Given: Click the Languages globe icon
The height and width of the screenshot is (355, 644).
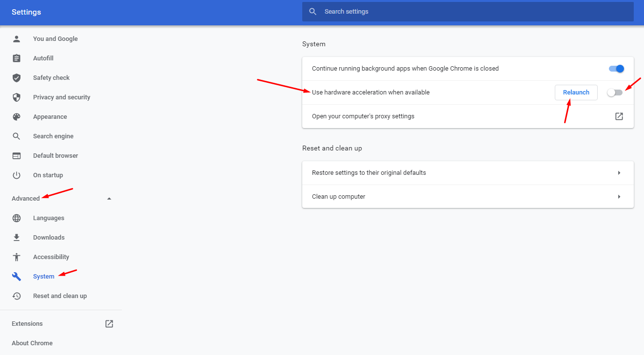Looking at the screenshot, I should (17, 218).
